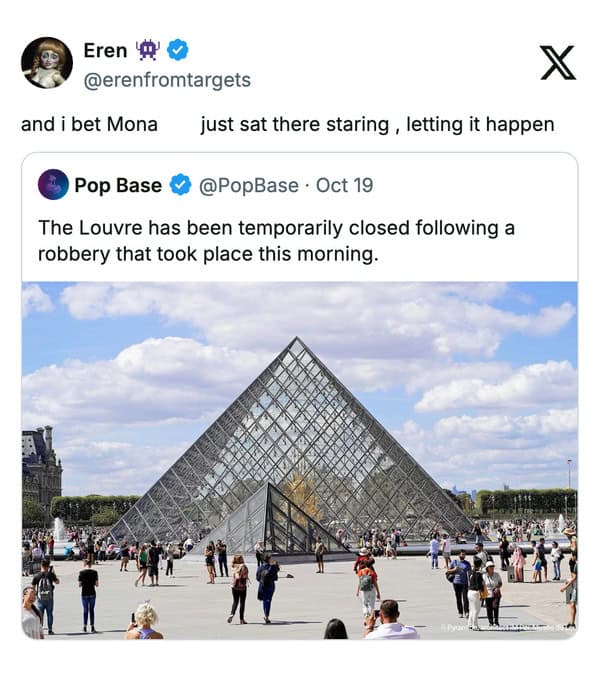Click Eren's blue verified badge
Screen dimensions: 599x673
click(x=177, y=50)
